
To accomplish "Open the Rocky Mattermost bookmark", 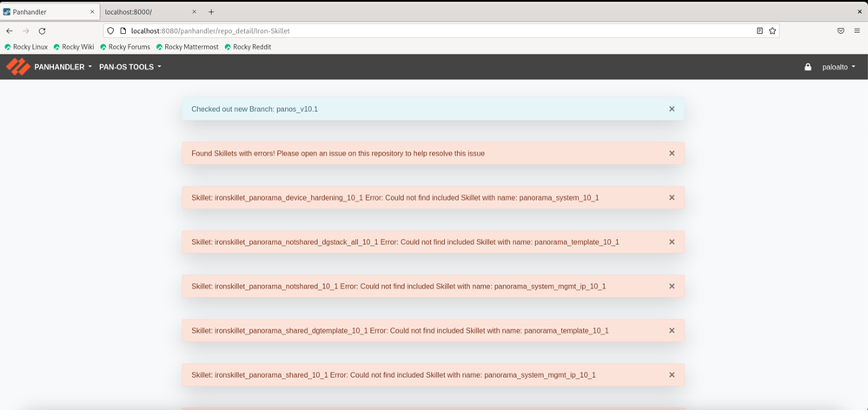I will click(x=187, y=47).
